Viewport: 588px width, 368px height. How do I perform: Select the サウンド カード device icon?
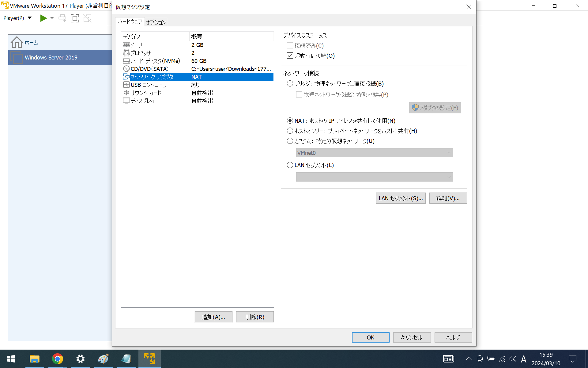(x=126, y=93)
